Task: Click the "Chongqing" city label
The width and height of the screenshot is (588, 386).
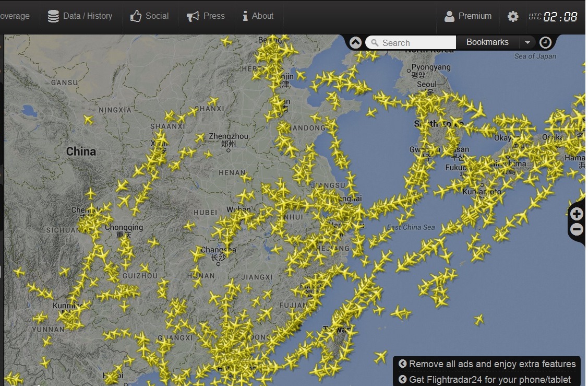Action: [124, 227]
